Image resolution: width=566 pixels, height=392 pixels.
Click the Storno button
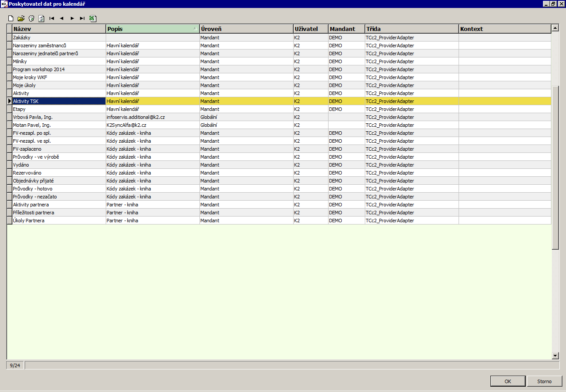click(x=544, y=381)
